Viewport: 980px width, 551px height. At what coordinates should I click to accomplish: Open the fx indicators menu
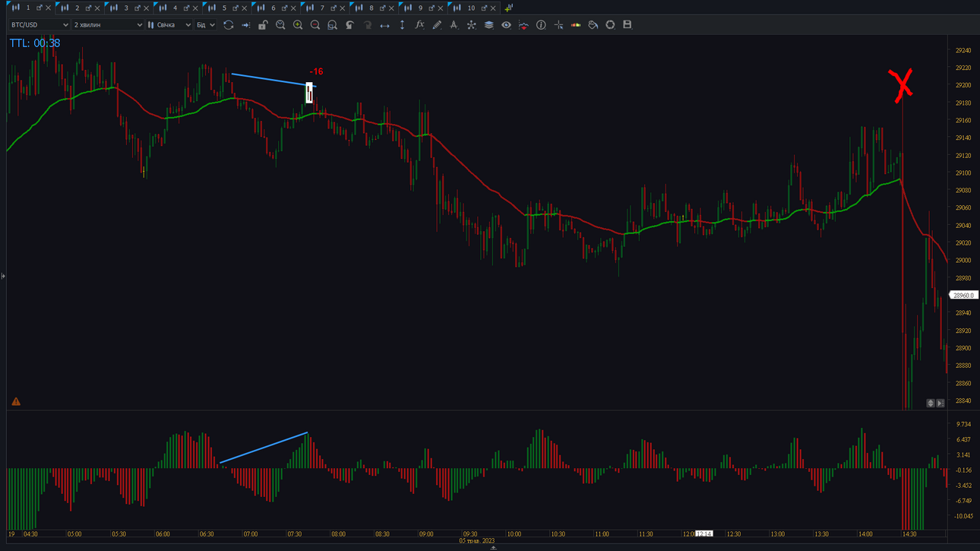419,25
